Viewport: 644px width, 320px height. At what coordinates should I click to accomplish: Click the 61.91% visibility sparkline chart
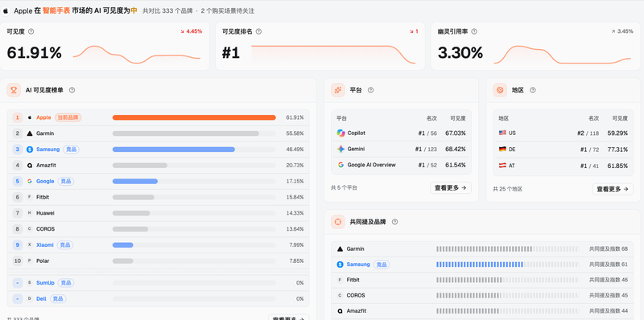(x=136, y=55)
